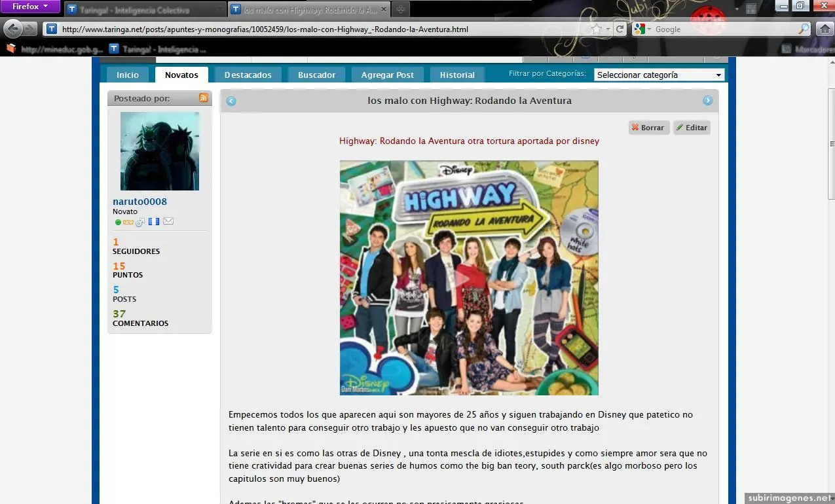Open the list-all-tabs dropdown arrow

click(737, 10)
